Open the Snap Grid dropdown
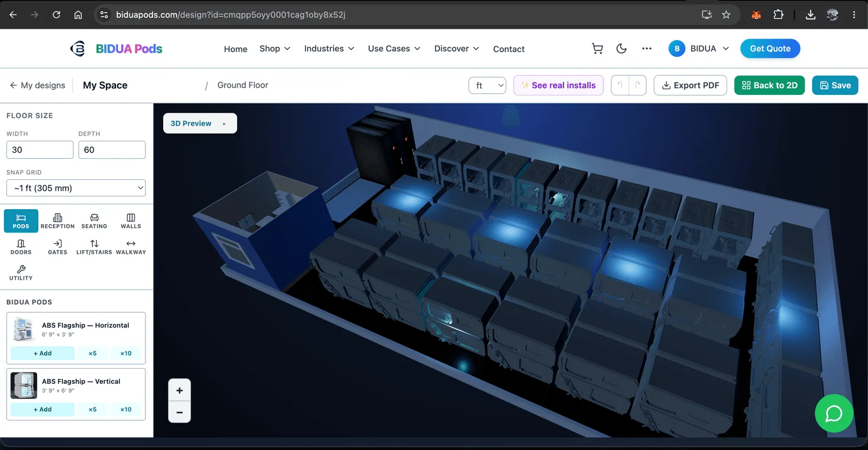 click(x=76, y=188)
